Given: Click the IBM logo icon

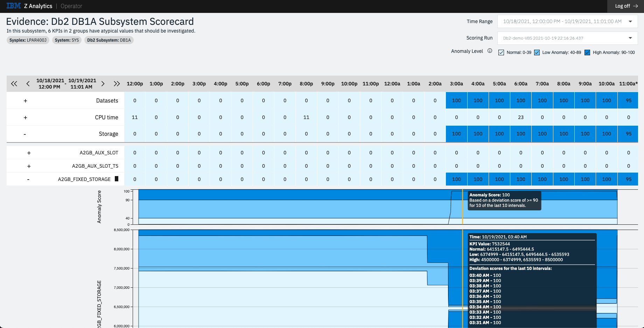Looking at the screenshot, I should point(13,6).
